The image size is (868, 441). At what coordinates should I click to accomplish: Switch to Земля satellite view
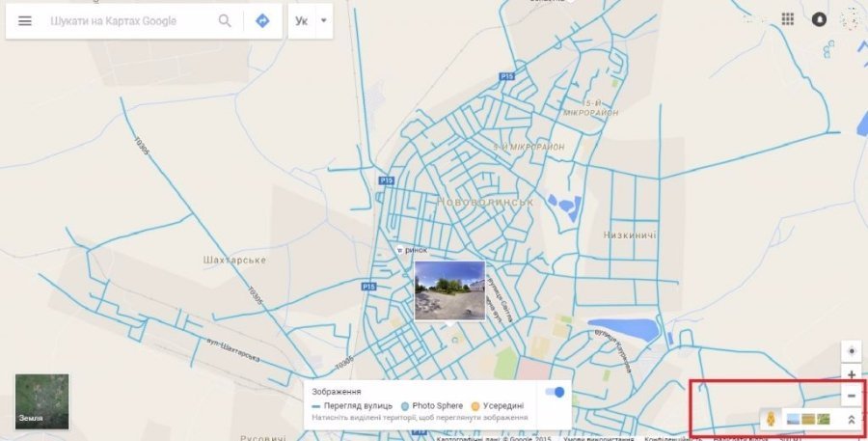click(41, 400)
